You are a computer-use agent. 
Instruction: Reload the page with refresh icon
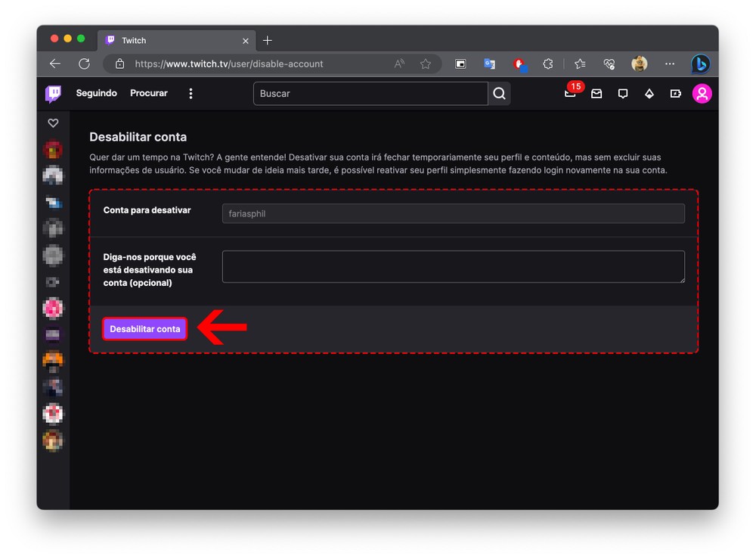(85, 64)
